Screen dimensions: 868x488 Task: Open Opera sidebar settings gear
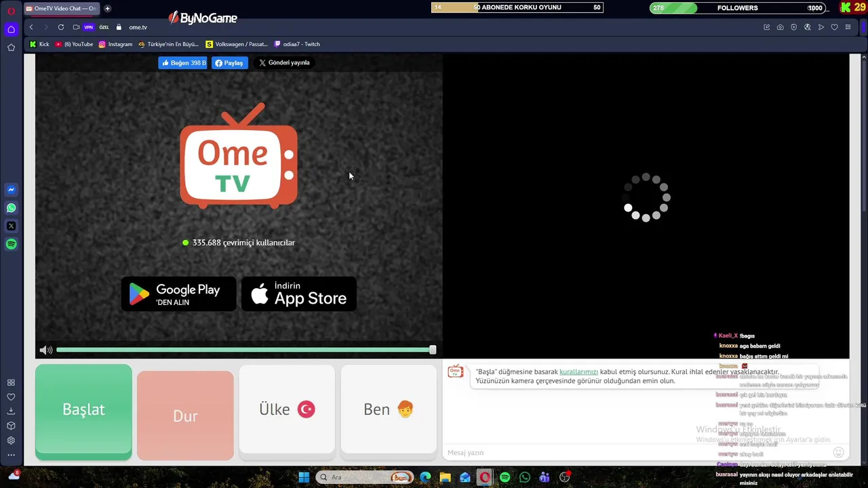click(11, 441)
